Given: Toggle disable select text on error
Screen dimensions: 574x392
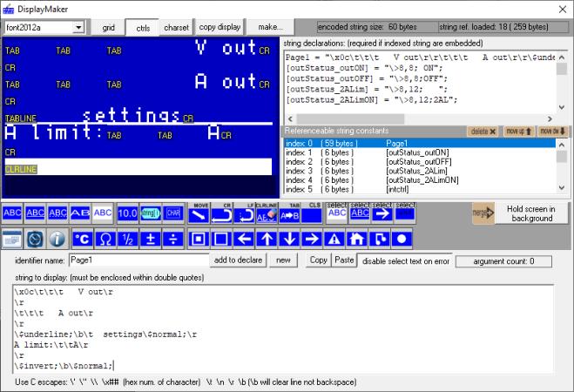Looking at the screenshot, I should click(405, 261).
